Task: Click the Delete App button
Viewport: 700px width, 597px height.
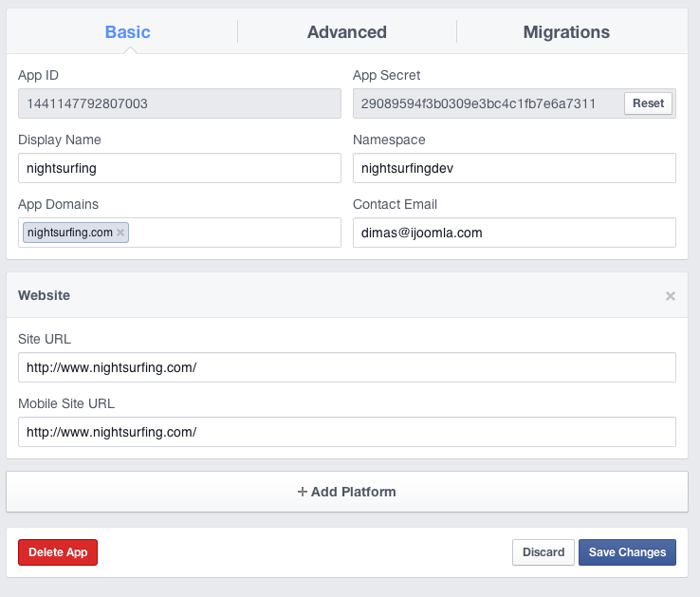Action: click(x=58, y=552)
